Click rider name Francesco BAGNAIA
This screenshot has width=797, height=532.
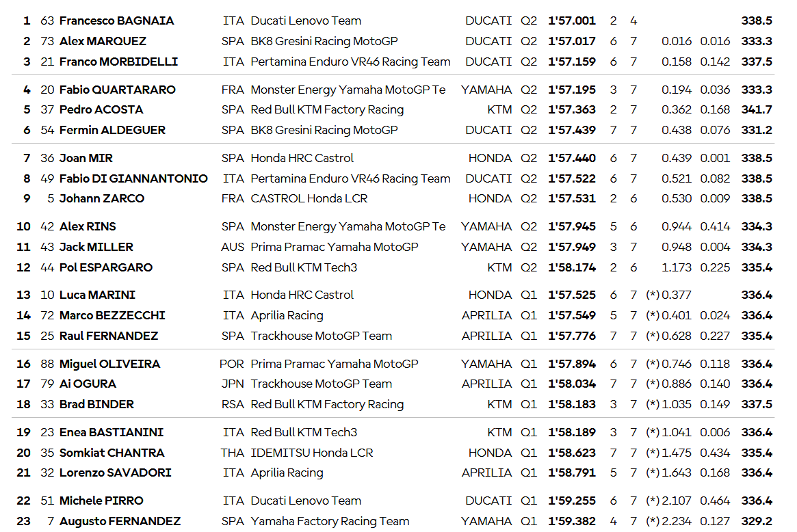[116, 21]
